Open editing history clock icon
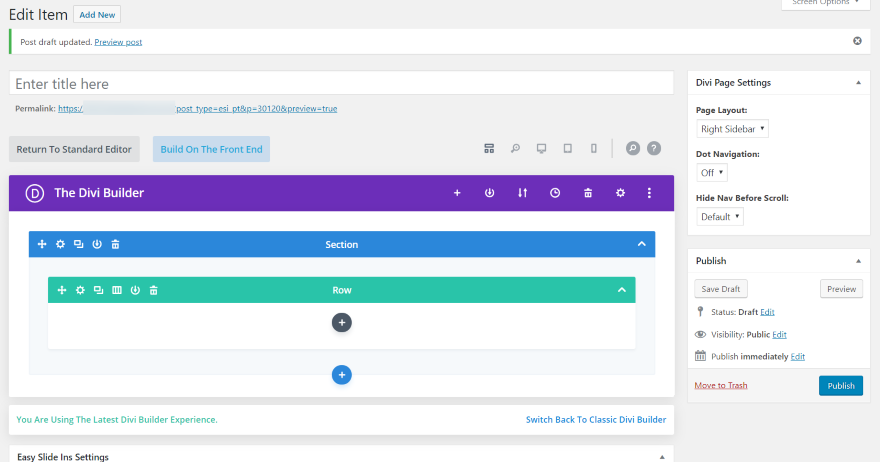Screen dimensions: 880x462 [554, 193]
